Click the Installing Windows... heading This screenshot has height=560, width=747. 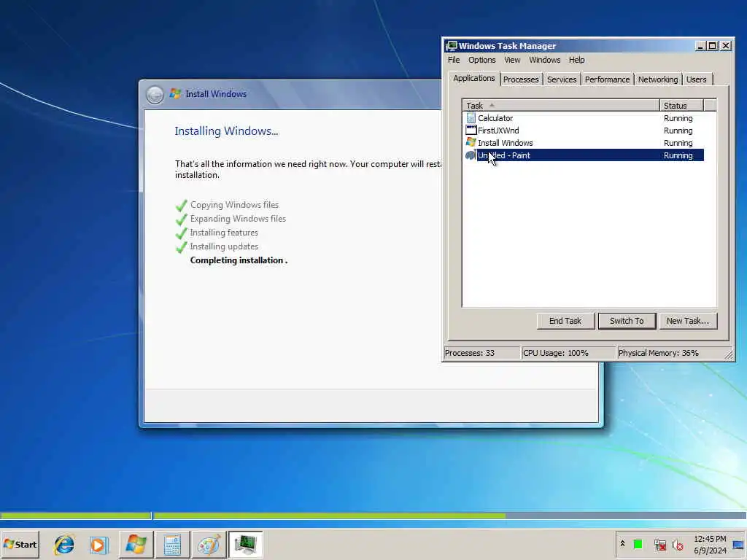click(x=226, y=131)
